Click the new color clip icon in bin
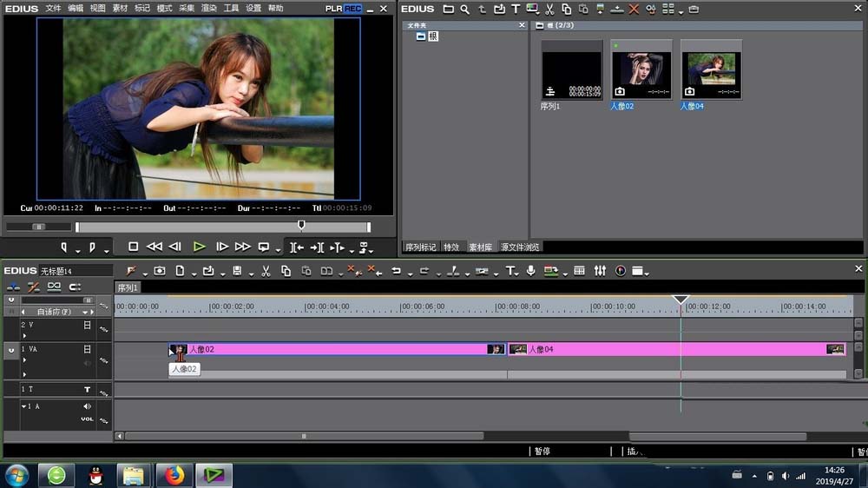The image size is (868, 488). (x=532, y=9)
